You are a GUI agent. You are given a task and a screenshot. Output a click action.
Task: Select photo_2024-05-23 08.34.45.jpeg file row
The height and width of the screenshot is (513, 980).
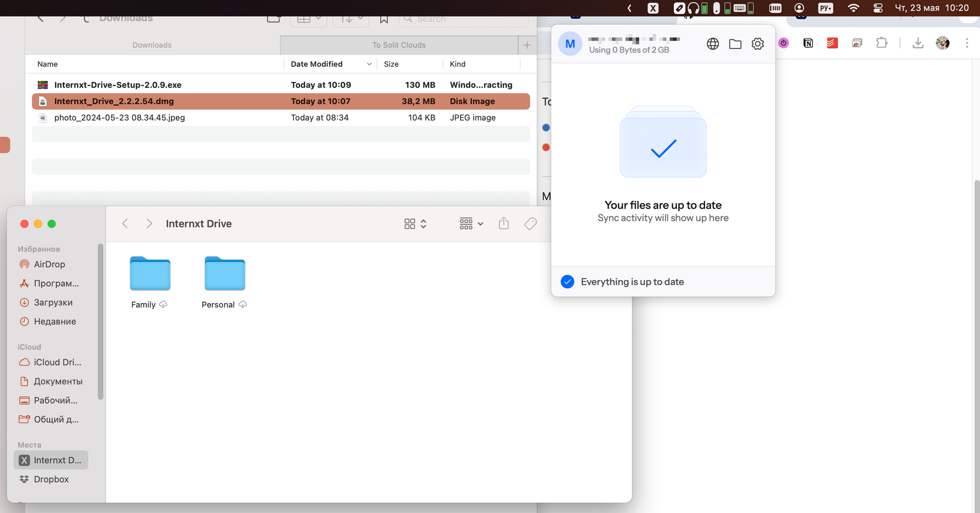[x=281, y=118]
